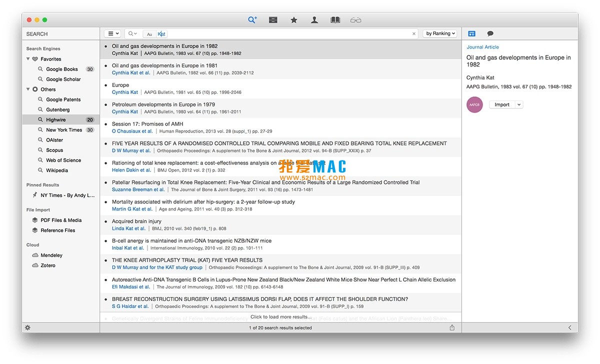The image size is (600, 364).
Task: Open the list view options dropdown
Action: pos(112,33)
